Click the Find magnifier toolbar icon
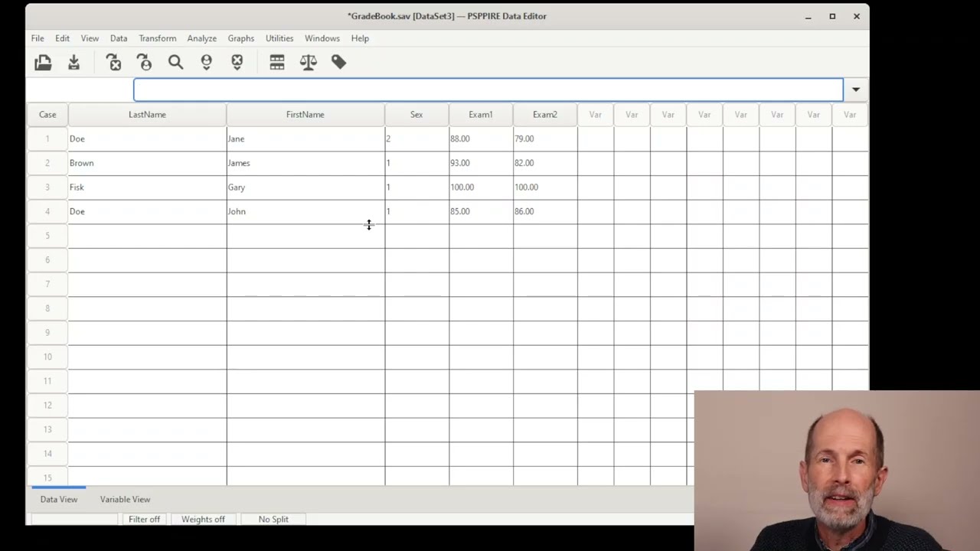Screen dimensions: 980x551 coord(175,63)
